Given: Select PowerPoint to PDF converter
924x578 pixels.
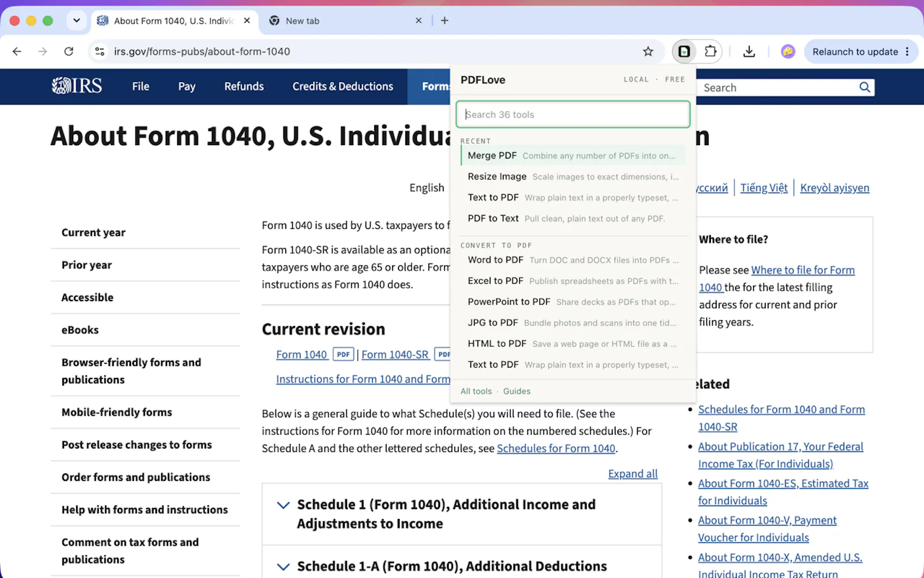Looking at the screenshot, I should coord(573,301).
